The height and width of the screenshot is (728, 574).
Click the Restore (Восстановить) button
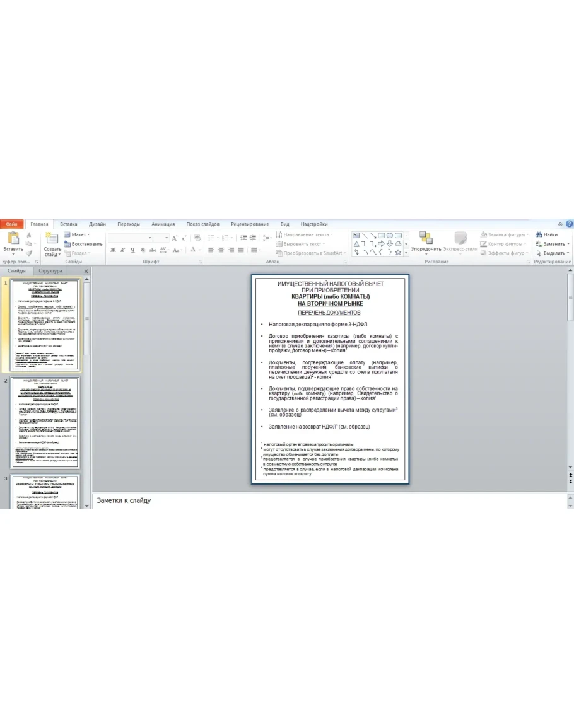pyautogui.click(x=83, y=244)
